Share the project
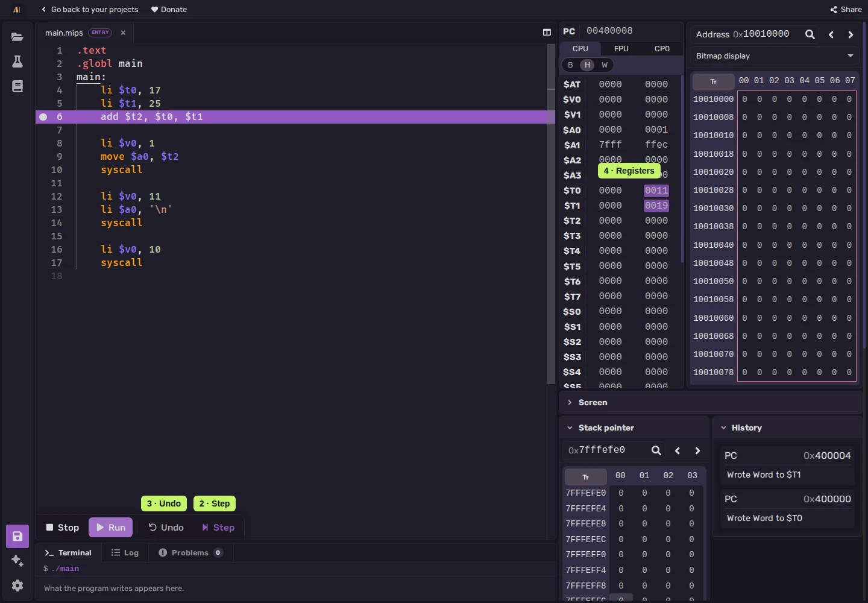This screenshot has height=603, width=868. 846,9
